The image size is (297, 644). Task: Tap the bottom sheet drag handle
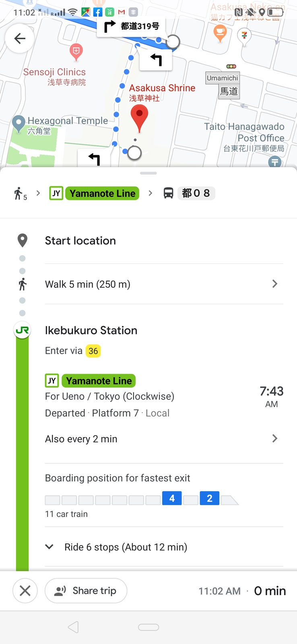coord(148,173)
